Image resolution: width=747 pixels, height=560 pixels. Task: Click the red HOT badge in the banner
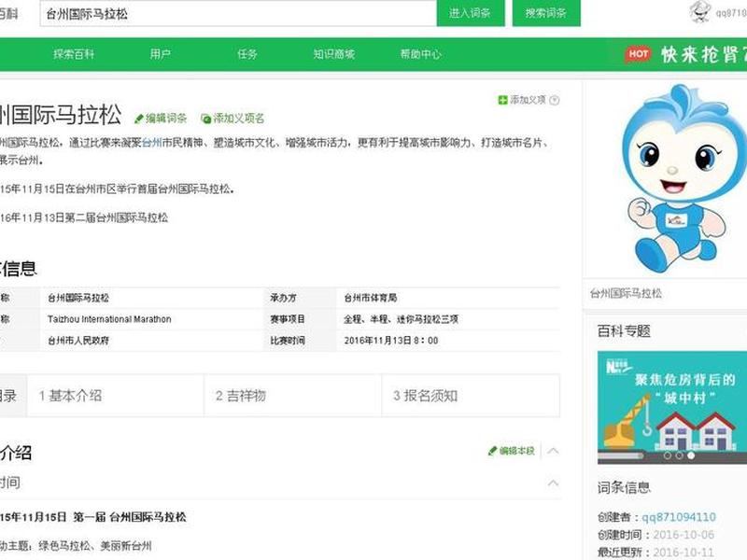pos(638,54)
